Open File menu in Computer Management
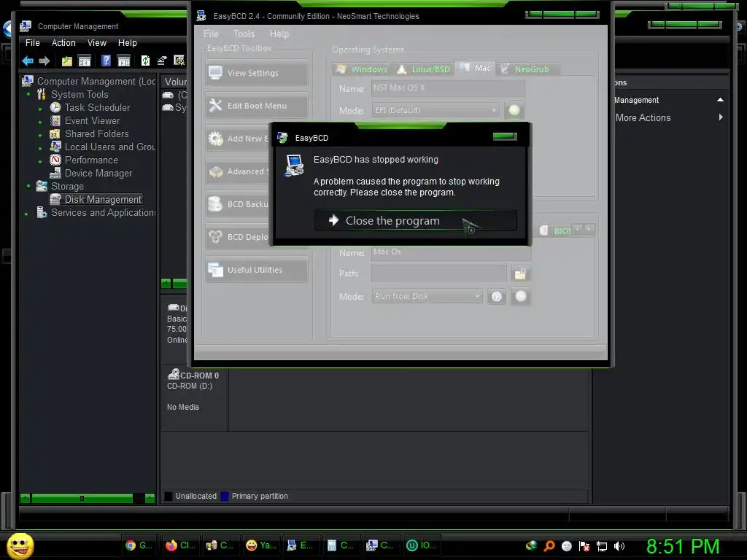 (x=32, y=43)
